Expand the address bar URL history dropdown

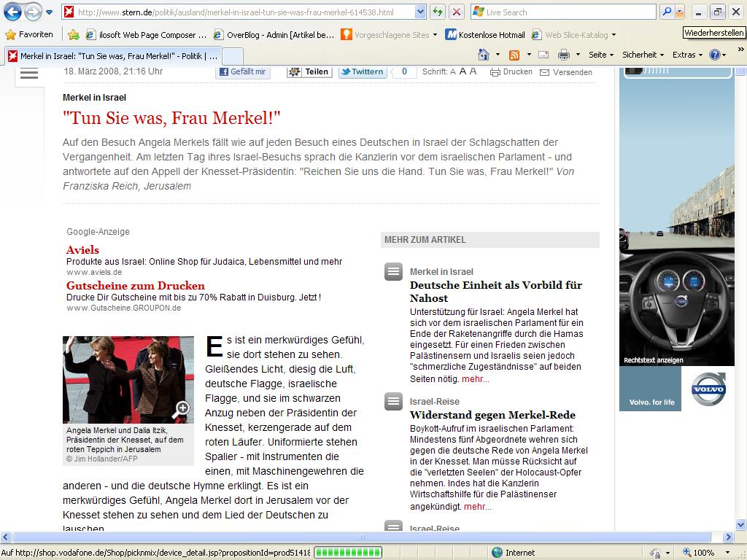click(x=420, y=12)
